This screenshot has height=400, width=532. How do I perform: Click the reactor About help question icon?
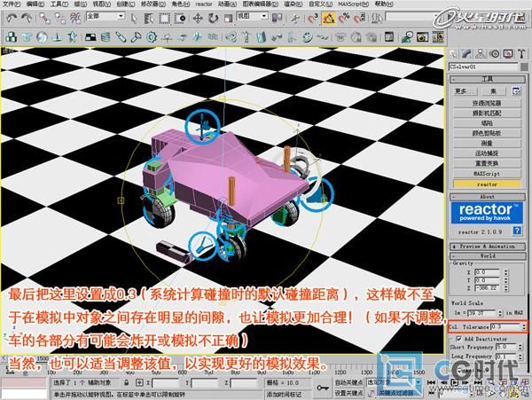coord(517,231)
